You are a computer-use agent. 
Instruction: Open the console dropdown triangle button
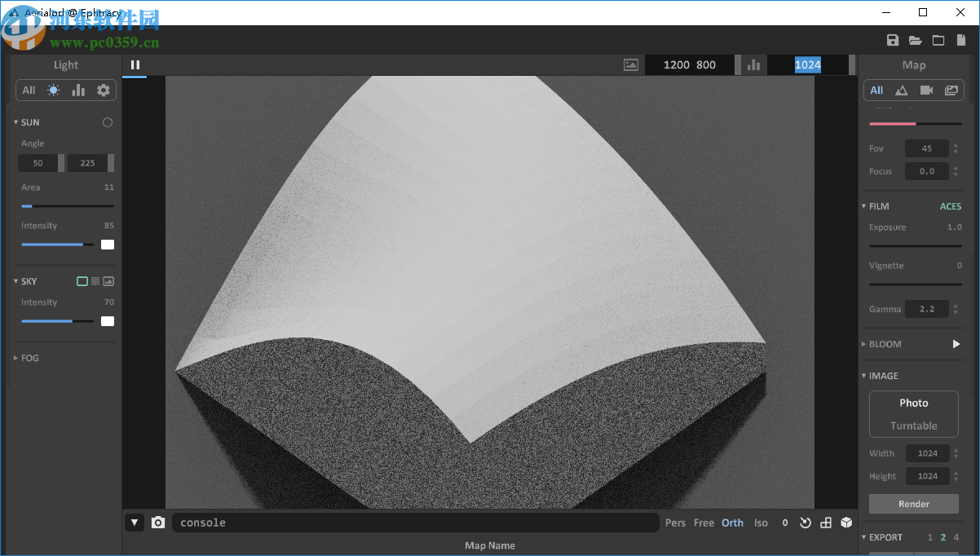[x=135, y=523]
